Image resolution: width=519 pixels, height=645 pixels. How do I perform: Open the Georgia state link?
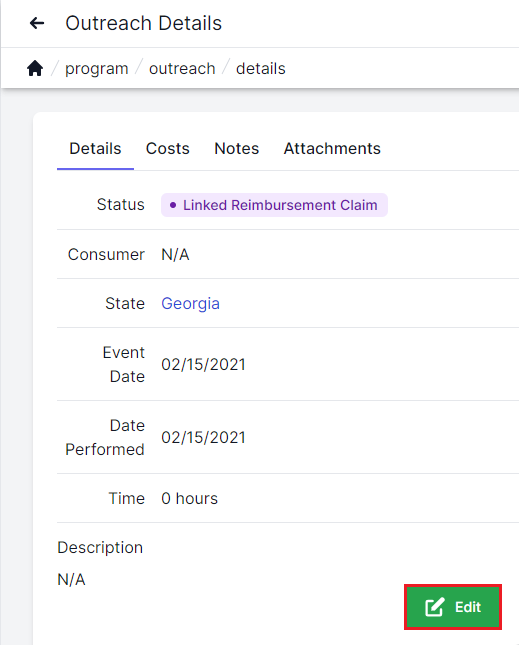pos(190,304)
